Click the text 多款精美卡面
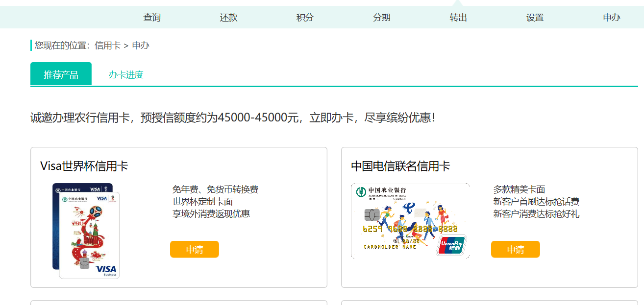This screenshot has height=305, width=644. pos(519,189)
